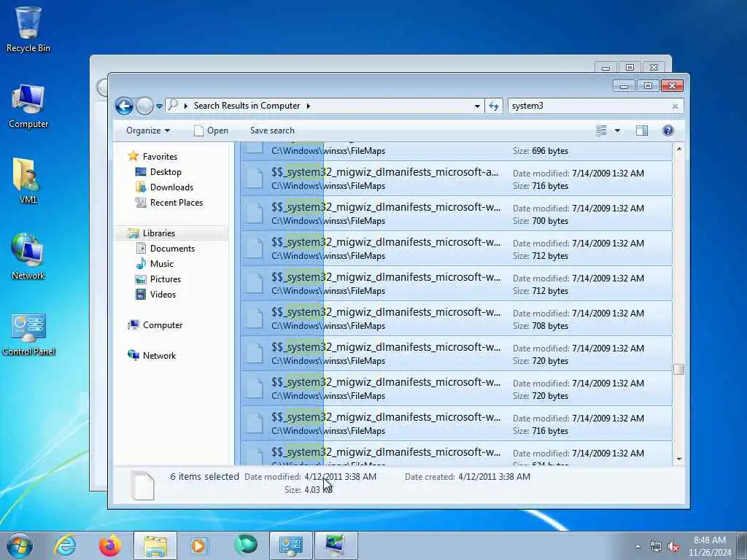Select Favorites in navigation pane

click(160, 157)
